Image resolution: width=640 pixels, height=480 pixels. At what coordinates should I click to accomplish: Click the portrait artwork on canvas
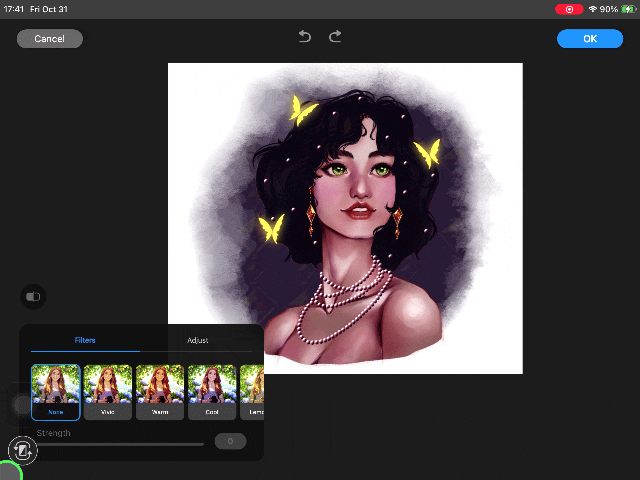pos(345,218)
